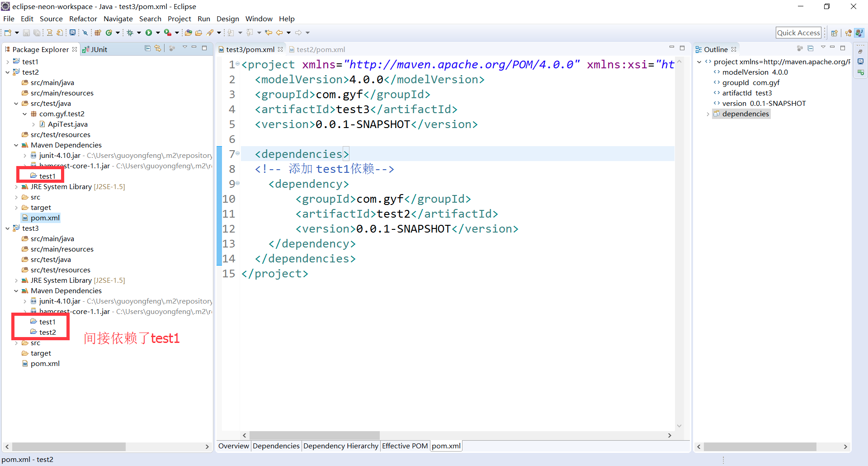Click the Previous Annotation toolbar icon
The height and width of the screenshot is (466, 868).
250,33
